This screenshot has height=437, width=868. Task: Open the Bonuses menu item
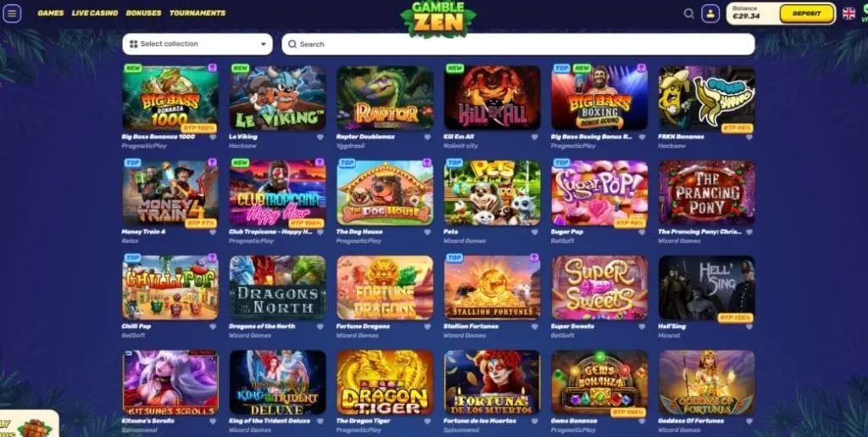[143, 14]
